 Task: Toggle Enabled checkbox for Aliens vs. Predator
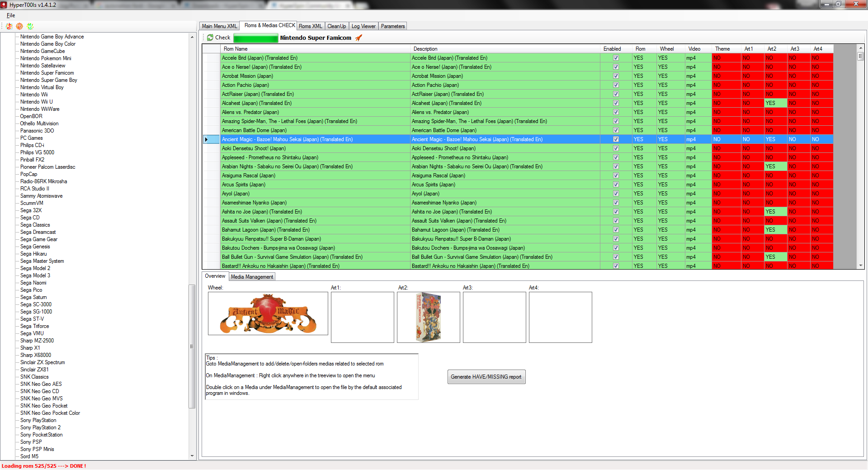(616, 112)
